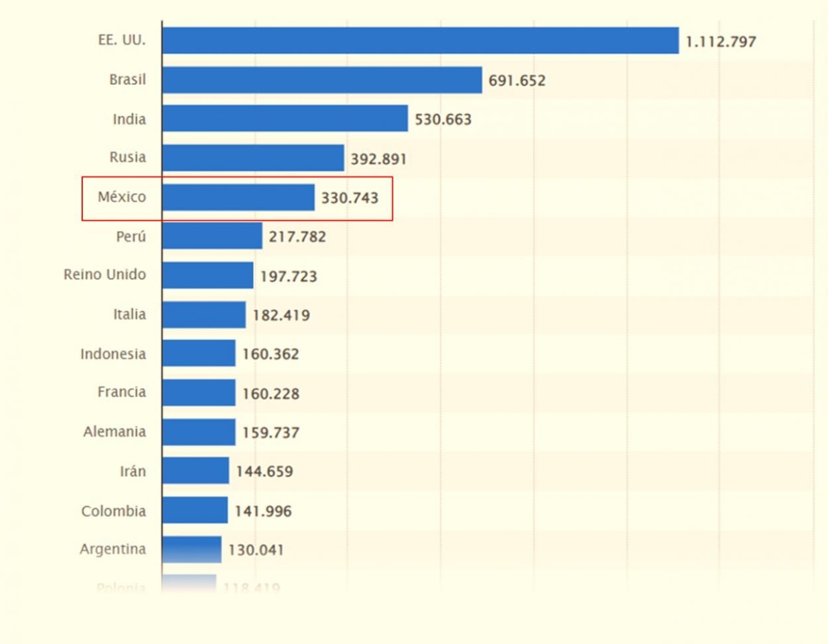Click the 330.743 value beside México
The height and width of the screenshot is (644, 828).
coord(350,198)
